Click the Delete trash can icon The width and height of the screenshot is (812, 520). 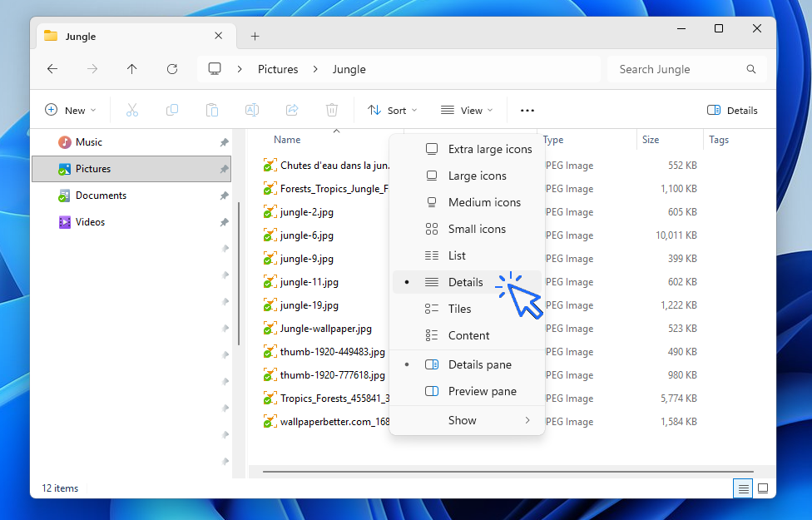(332, 110)
